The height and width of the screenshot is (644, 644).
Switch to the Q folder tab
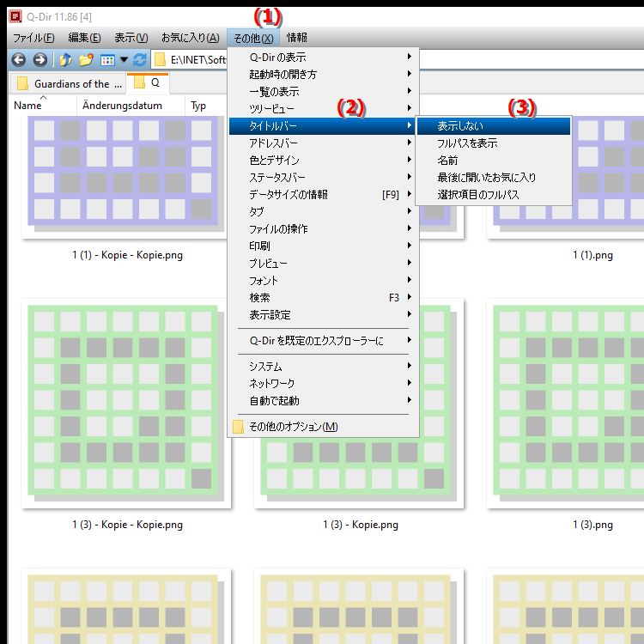(148, 83)
